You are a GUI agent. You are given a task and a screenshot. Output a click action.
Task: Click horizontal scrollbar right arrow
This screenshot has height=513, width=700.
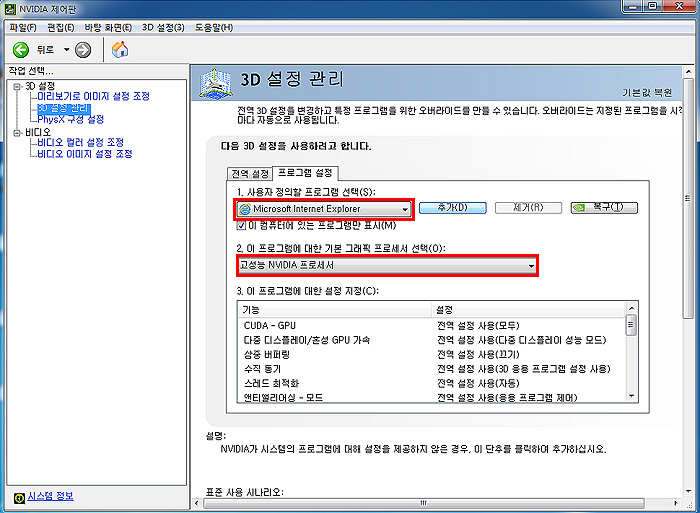[675, 503]
